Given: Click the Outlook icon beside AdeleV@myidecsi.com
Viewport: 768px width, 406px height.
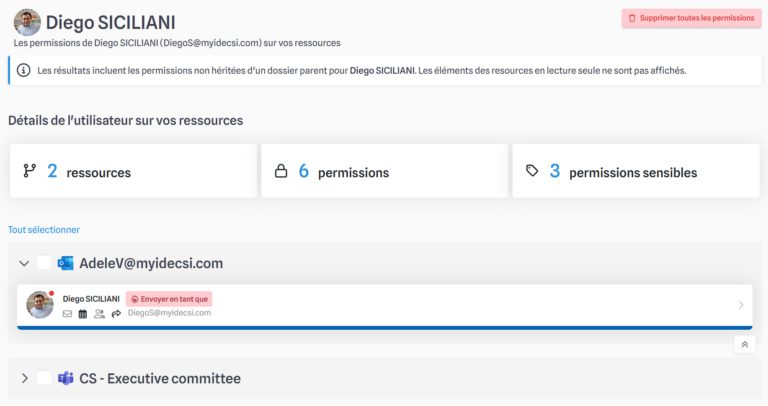Looking at the screenshot, I should pos(65,263).
